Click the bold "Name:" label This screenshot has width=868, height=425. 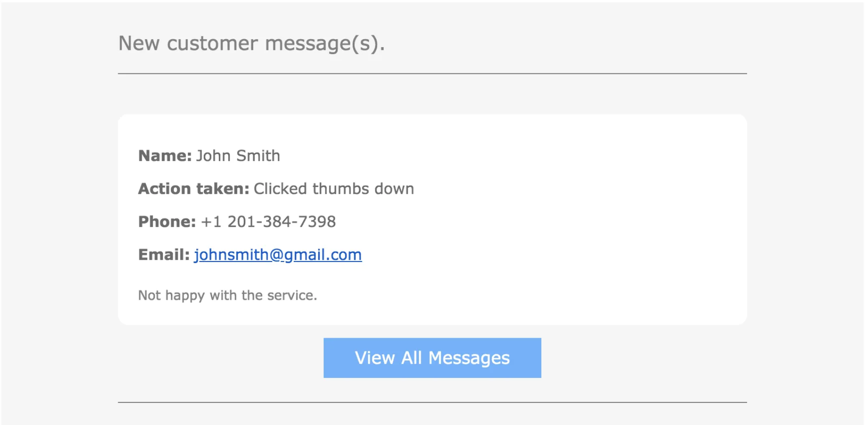pos(165,155)
